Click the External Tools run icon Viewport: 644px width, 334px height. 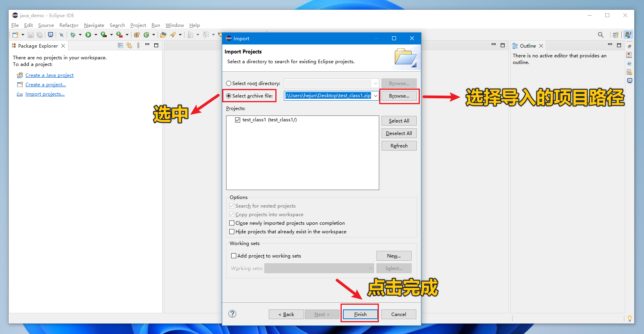(120, 35)
